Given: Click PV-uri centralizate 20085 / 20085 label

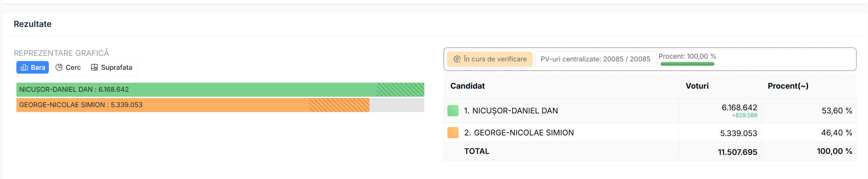Looking at the screenshot, I should pos(595,59).
